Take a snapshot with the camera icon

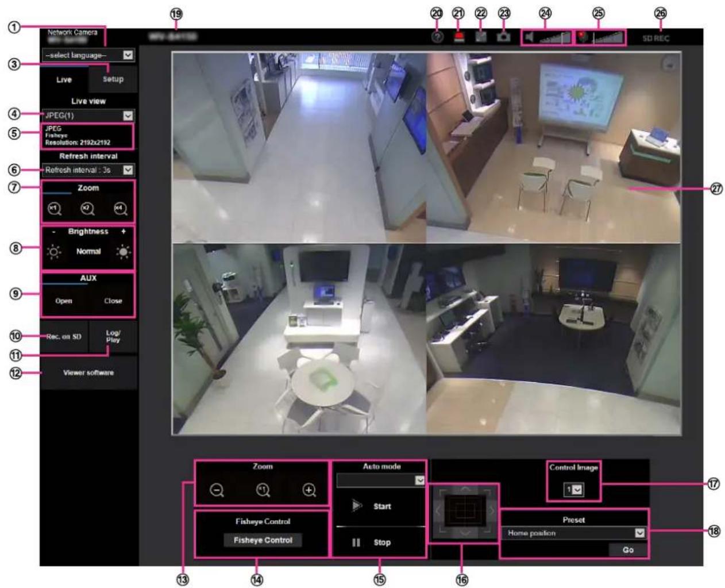pyautogui.click(x=504, y=37)
